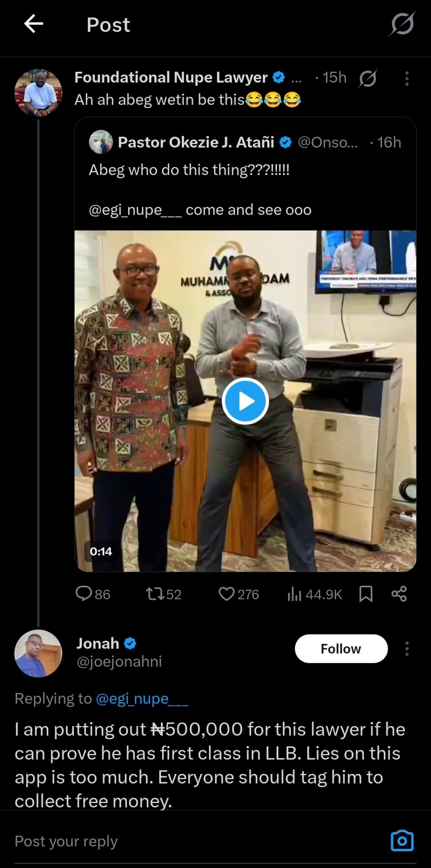Tap Grok icon beside 15h timestamp

(x=367, y=78)
